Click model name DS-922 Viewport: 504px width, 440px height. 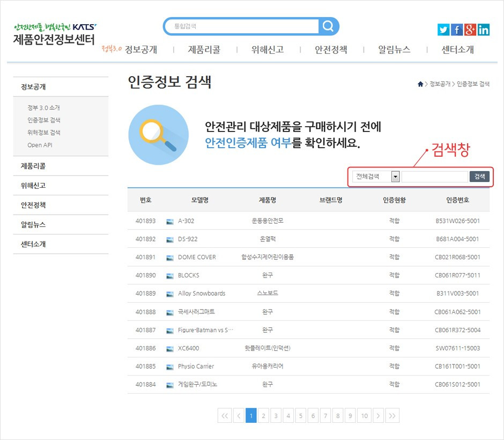[x=188, y=239]
